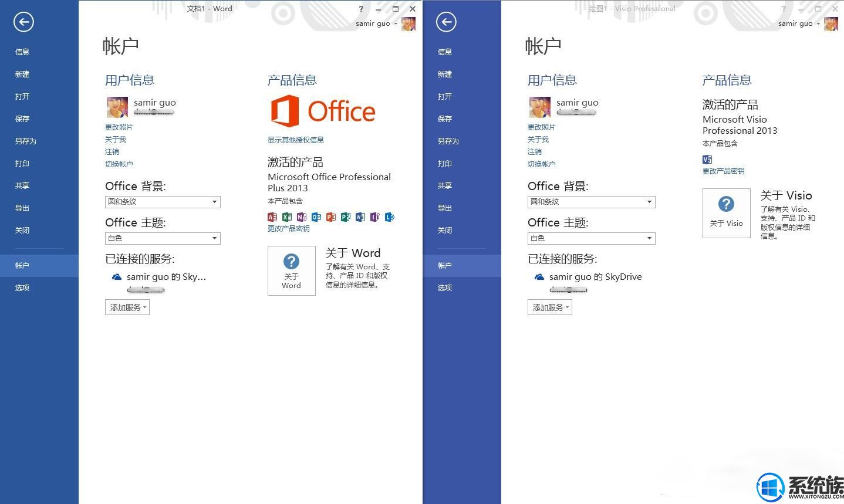Expand samir guo account menu in Word title bar
The height and width of the screenshot is (504, 844).
point(376,23)
